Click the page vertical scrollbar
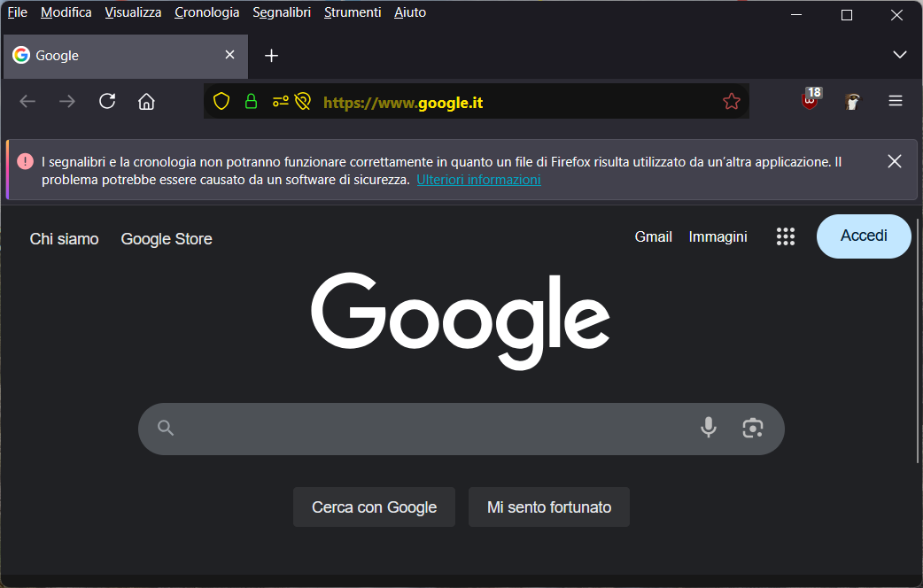 pos(917,342)
